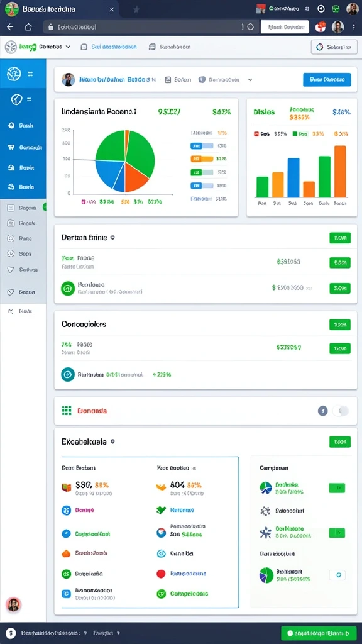
Task: Expand the chevron next to header logo name
Action: click(x=68, y=47)
